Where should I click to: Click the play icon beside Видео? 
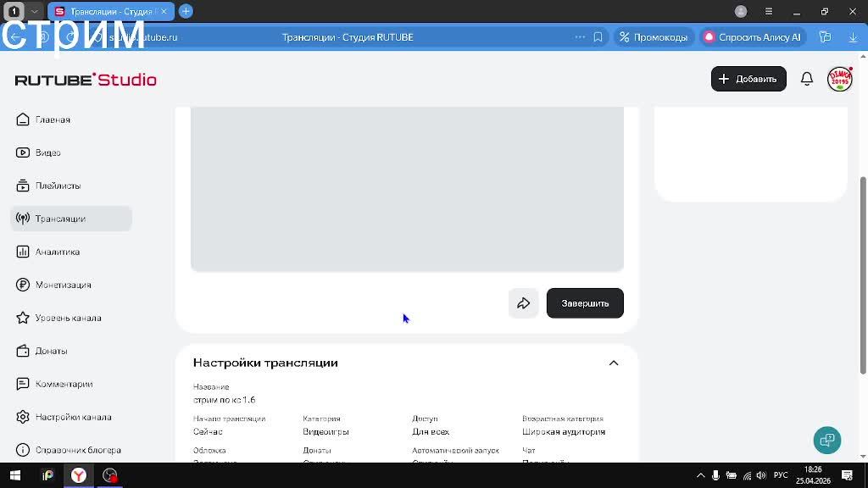(x=23, y=152)
